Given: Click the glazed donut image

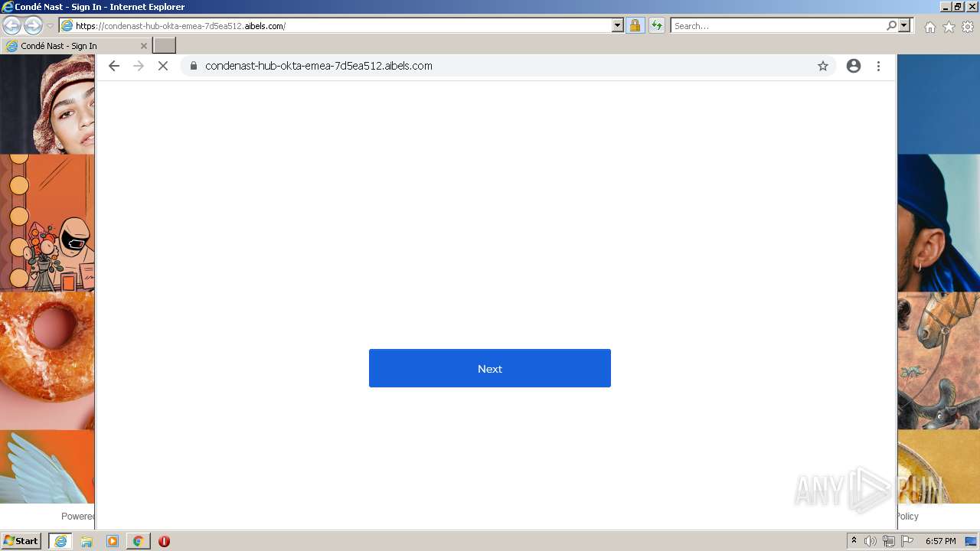Looking at the screenshot, I should (x=47, y=360).
